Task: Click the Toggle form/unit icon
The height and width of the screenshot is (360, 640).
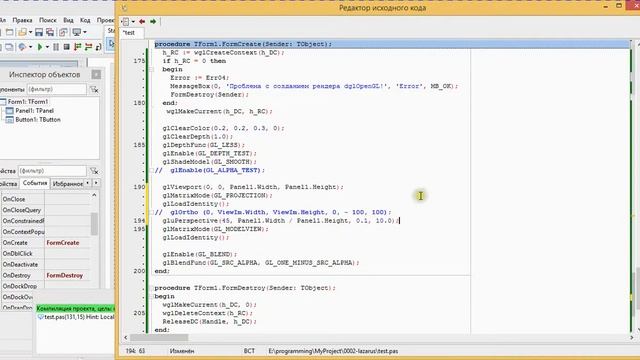Action: 63,32
